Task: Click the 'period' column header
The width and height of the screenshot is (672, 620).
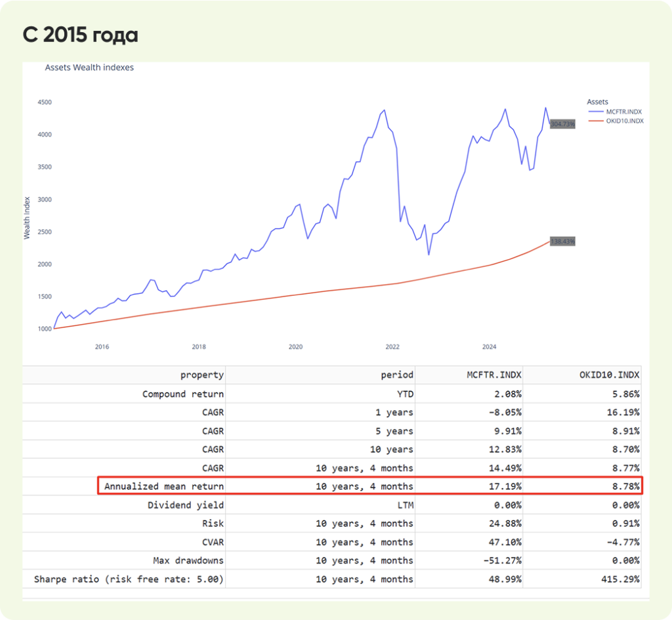Action: point(397,375)
